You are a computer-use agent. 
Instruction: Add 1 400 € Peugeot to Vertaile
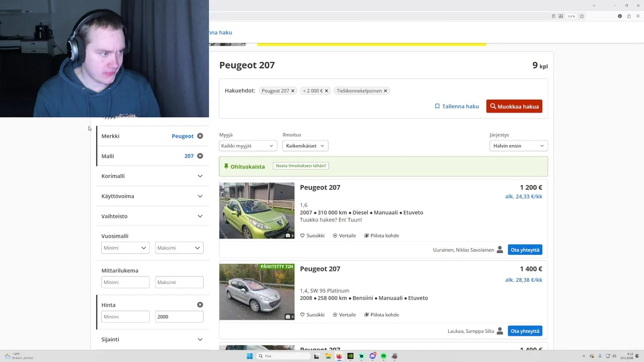coord(344,315)
